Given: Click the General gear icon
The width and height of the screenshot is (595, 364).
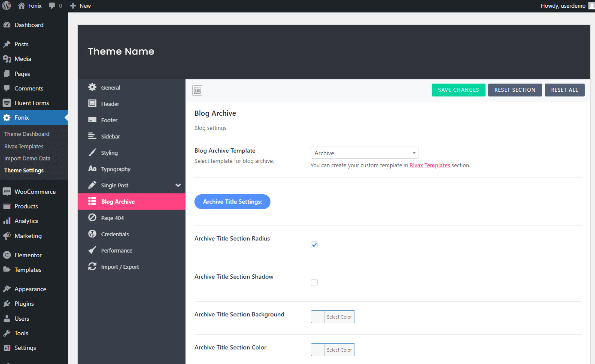Looking at the screenshot, I should [92, 87].
